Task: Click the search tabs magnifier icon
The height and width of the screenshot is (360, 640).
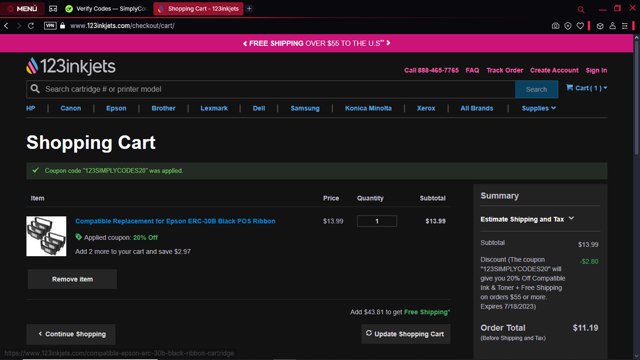Action: pos(581,9)
